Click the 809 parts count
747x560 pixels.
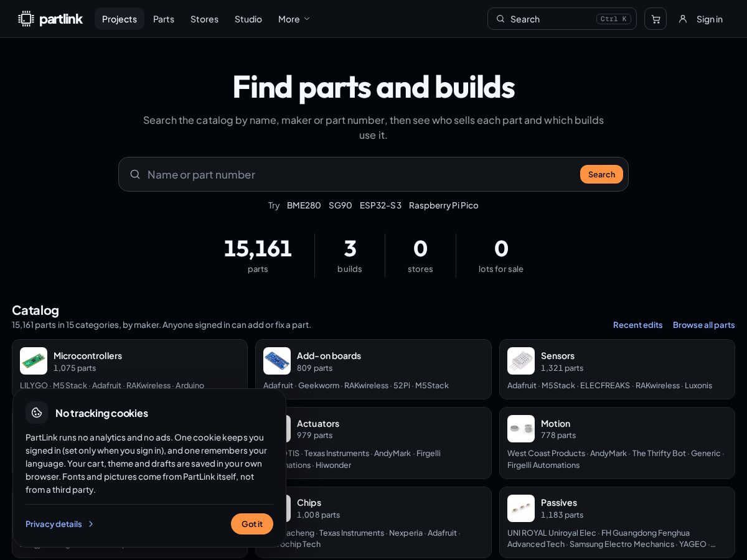[315, 368]
